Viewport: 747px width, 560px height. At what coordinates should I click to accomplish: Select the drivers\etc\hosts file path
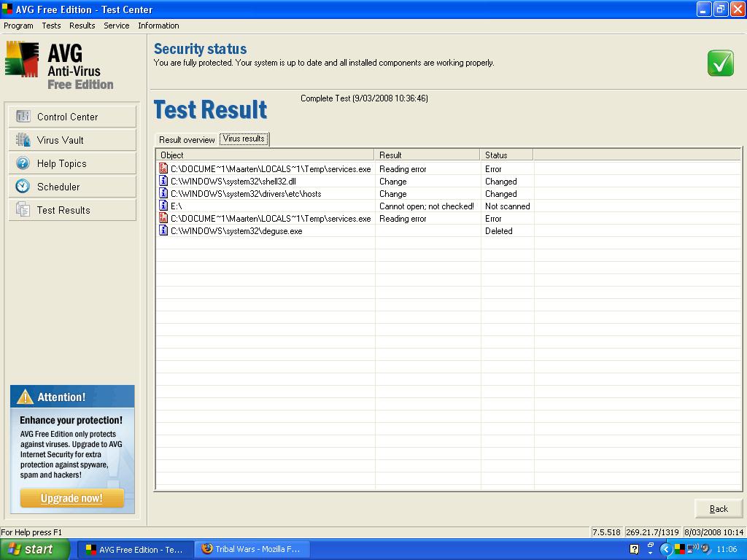(246, 194)
